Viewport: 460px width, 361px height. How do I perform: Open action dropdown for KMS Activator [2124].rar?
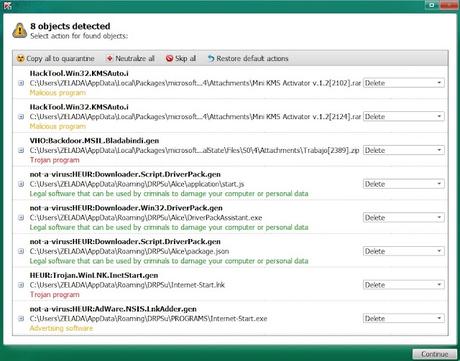pos(403,117)
